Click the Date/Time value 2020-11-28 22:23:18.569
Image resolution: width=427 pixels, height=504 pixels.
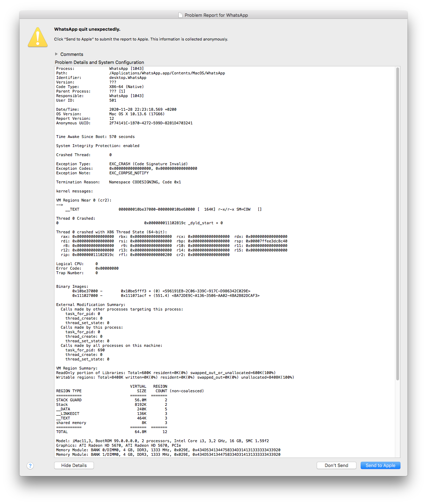point(136,110)
